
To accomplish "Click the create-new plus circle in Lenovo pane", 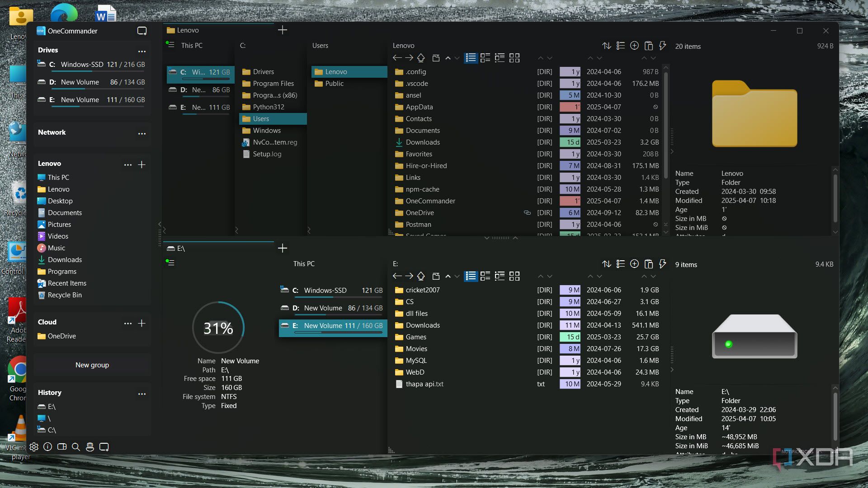I will point(634,46).
